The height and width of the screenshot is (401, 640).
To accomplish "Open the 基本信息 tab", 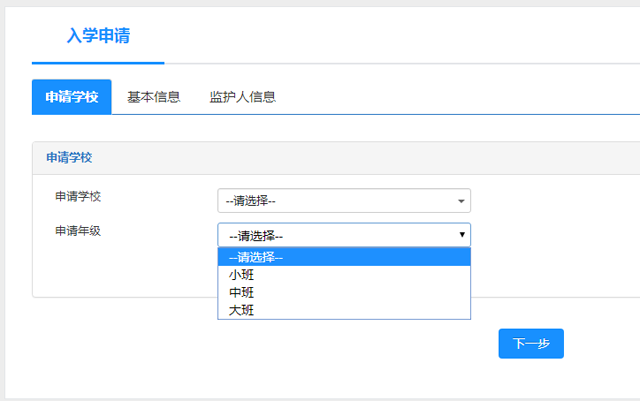I will pyautogui.click(x=153, y=97).
